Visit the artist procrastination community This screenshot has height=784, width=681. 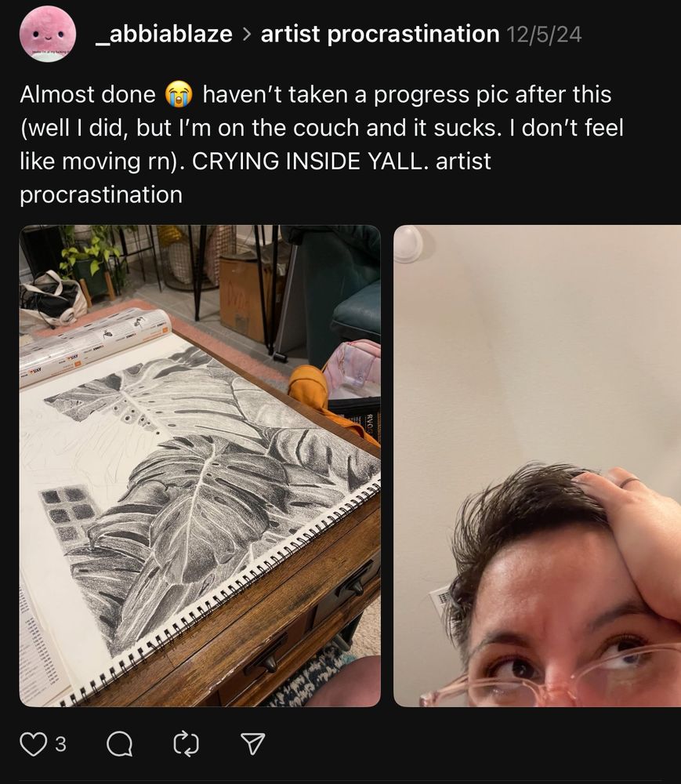coord(380,34)
